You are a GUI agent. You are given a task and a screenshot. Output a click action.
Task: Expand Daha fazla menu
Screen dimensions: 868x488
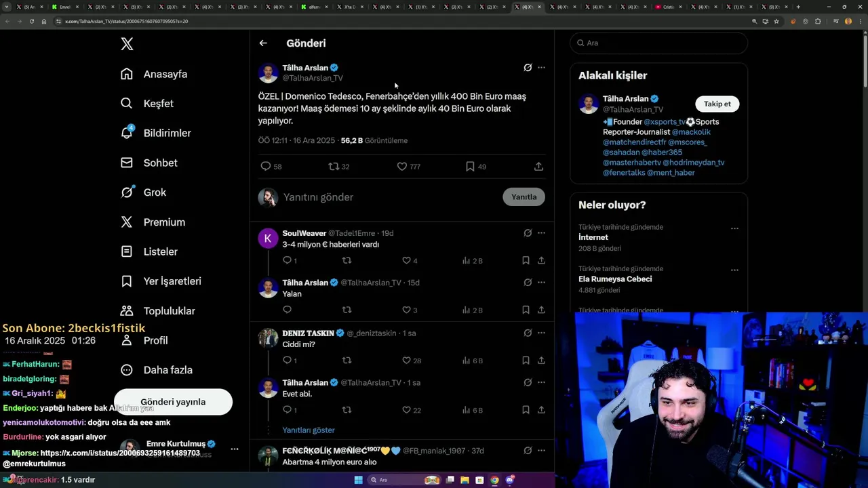(x=156, y=370)
